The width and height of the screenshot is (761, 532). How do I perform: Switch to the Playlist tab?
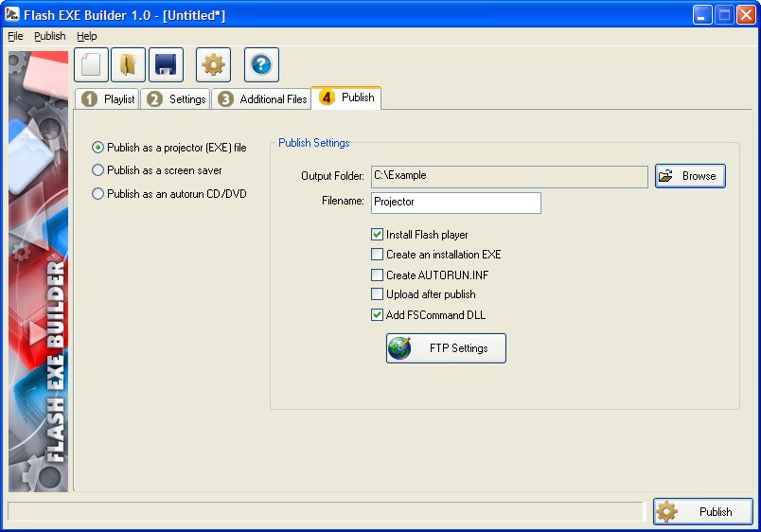[x=108, y=99]
